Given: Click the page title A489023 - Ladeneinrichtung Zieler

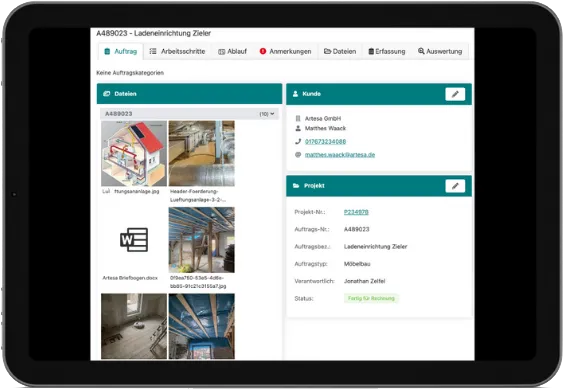Looking at the screenshot, I should [154, 33].
